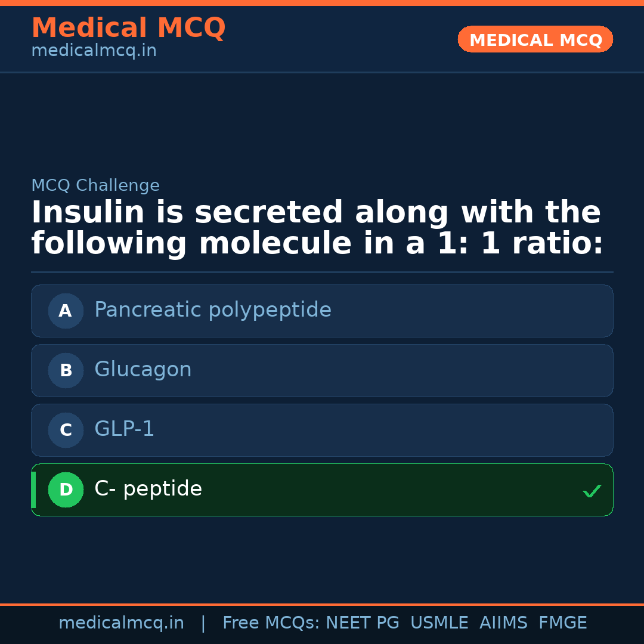This screenshot has width=644, height=644.
Task: Choose the GLP-1 answer option
Action: 124,429
